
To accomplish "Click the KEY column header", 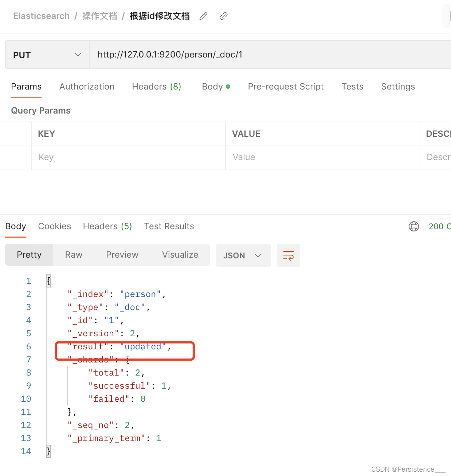I will click(x=47, y=134).
